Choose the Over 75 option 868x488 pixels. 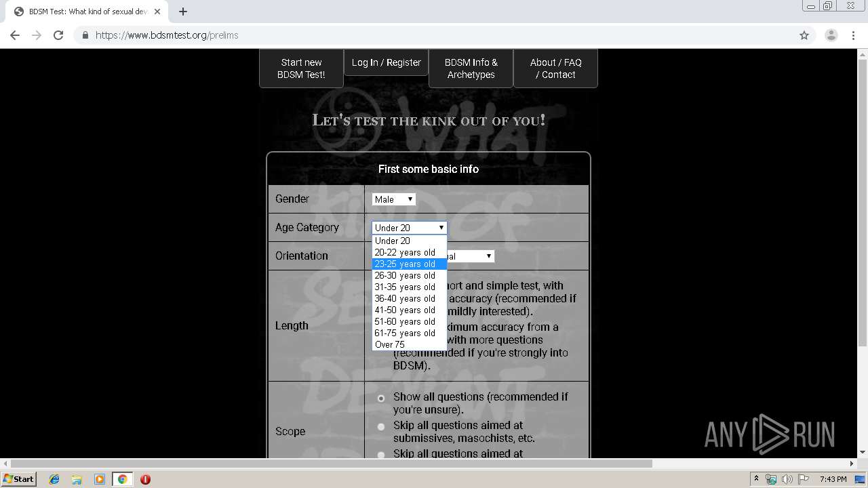pos(410,344)
